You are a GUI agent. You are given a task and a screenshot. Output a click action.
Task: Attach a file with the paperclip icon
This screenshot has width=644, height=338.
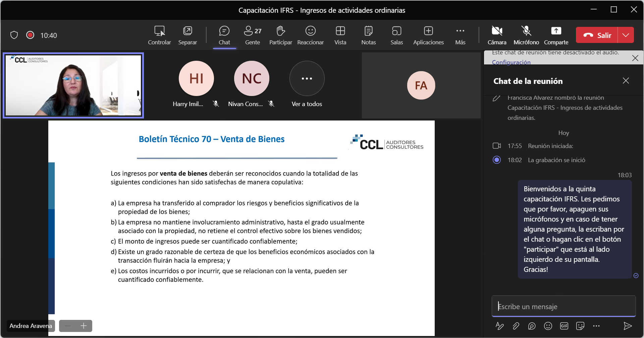(516, 326)
